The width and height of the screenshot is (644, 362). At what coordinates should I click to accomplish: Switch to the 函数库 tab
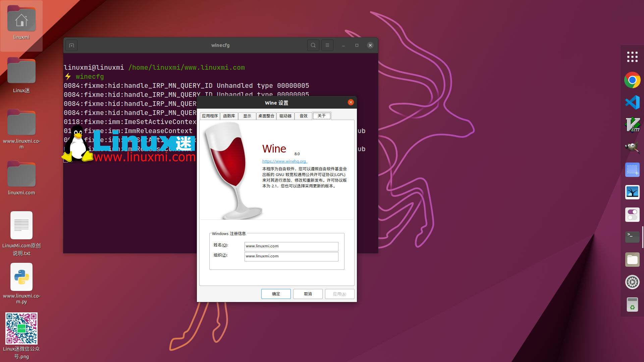pyautogui.click(x=229, y=116)
